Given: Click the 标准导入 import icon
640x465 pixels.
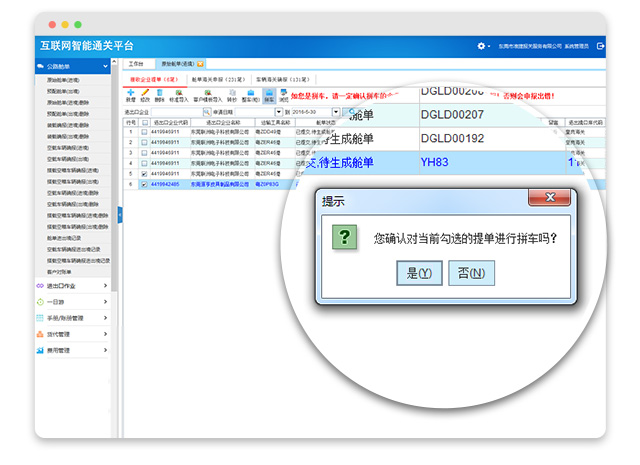Looking at the screenshot, I should tap(178, 93).
